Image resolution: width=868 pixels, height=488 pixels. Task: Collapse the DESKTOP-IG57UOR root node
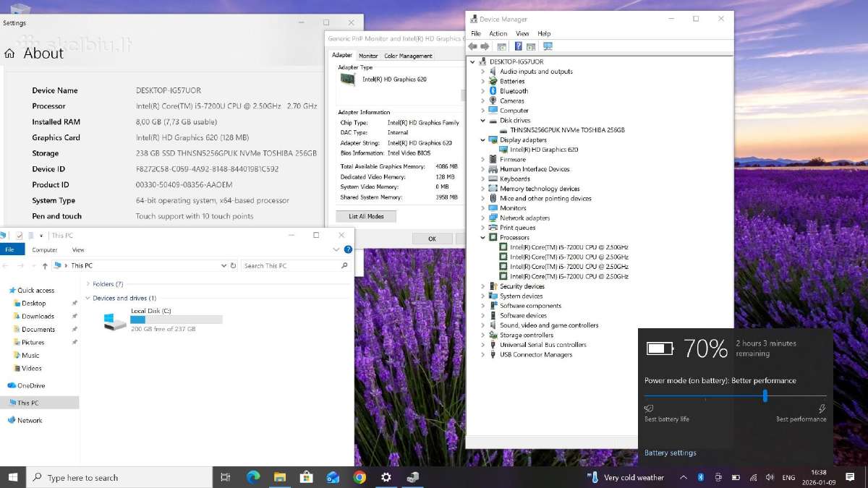point(473,62)
